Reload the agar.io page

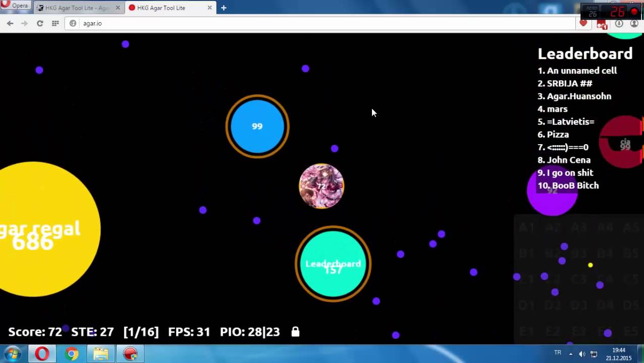click(x=40, y=23)
